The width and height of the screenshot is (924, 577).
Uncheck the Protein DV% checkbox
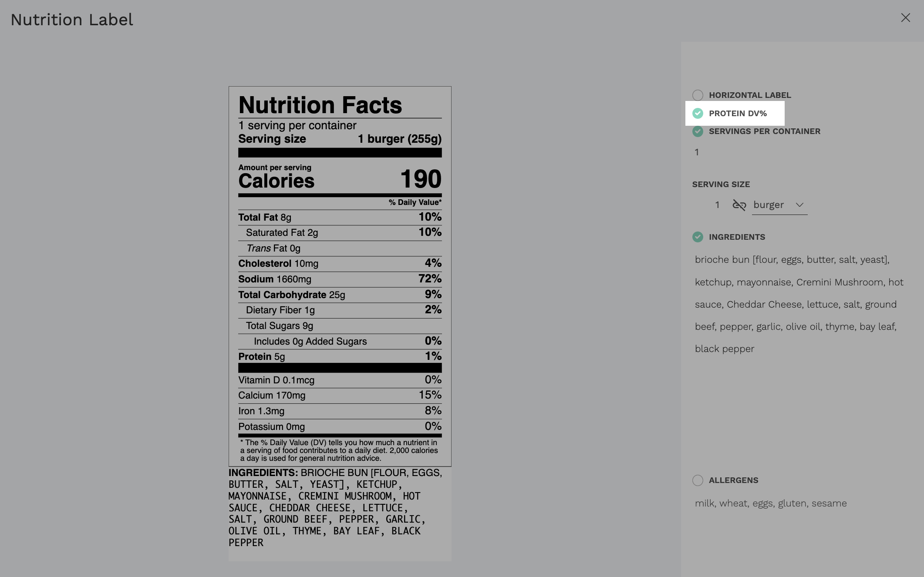[698, 114]
